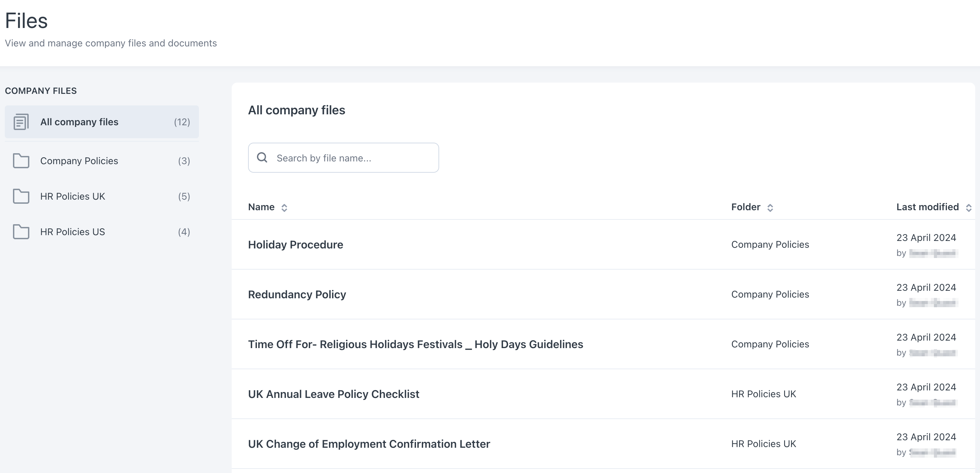Click the All company files document icon
Image resolution: width=980 pixels, height=473 pixels.
tap(20, 122)
